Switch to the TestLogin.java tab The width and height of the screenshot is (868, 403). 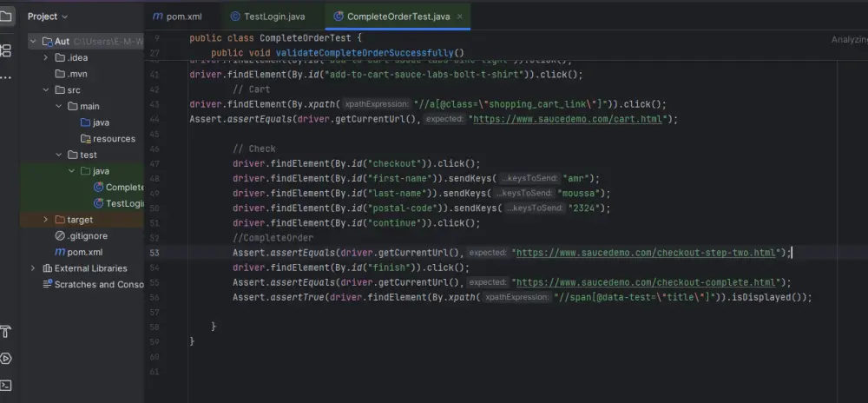(x=268, y=17)
